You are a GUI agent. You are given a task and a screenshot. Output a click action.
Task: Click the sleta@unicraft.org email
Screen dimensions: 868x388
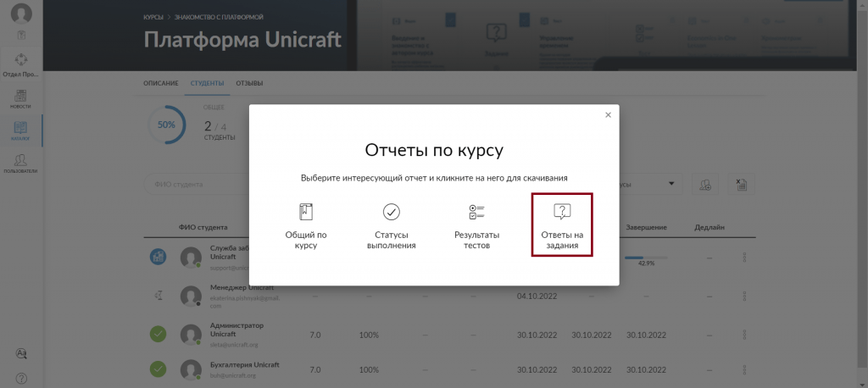pos(234,344)
